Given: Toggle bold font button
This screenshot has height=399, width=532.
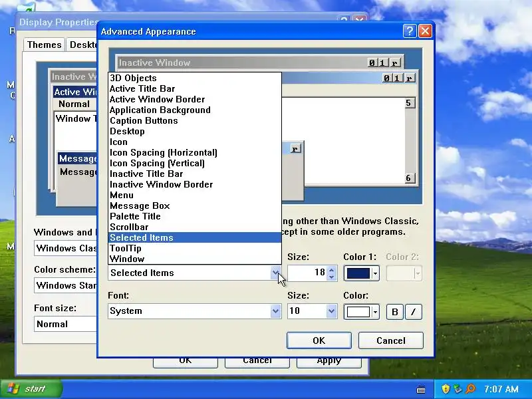Looking at the screenshot, I should point(395,312).
